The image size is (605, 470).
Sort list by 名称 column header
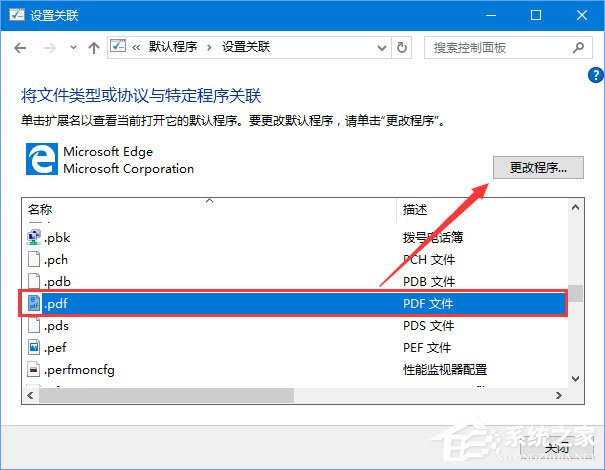(x=209, y=210)
